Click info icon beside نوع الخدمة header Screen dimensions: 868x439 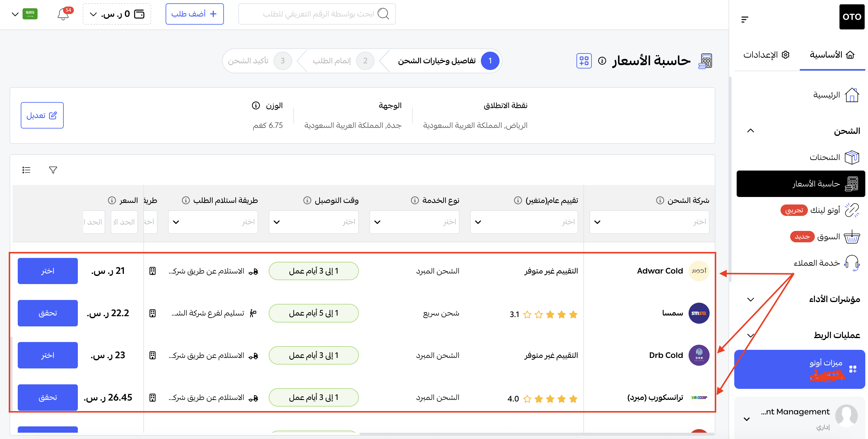[414, 201]
